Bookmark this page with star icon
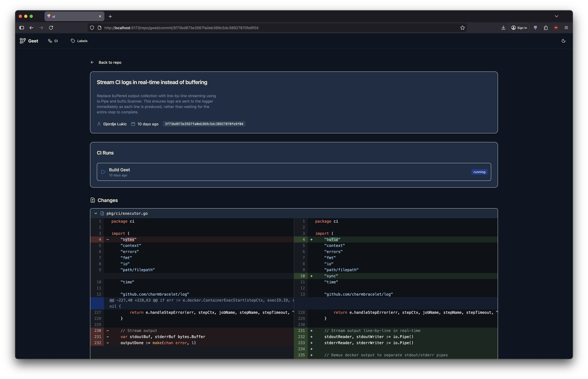The width and height of the screenshot is (588, 379). point(462,28)
